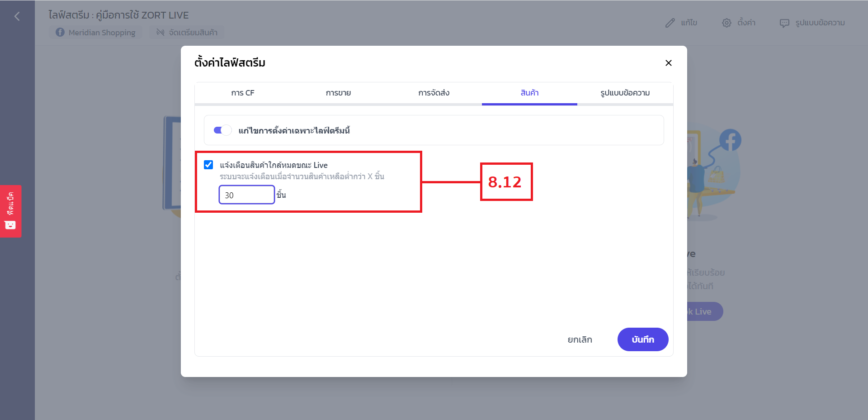
Task: Open the gear ตั้งค่า settings icon
Action: pos(726,23)
